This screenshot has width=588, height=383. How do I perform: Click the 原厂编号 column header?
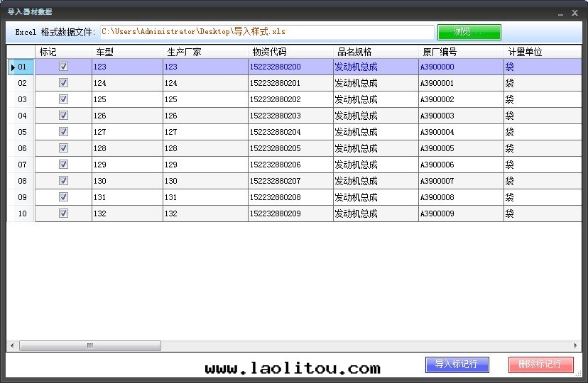[x=460, y=52]
